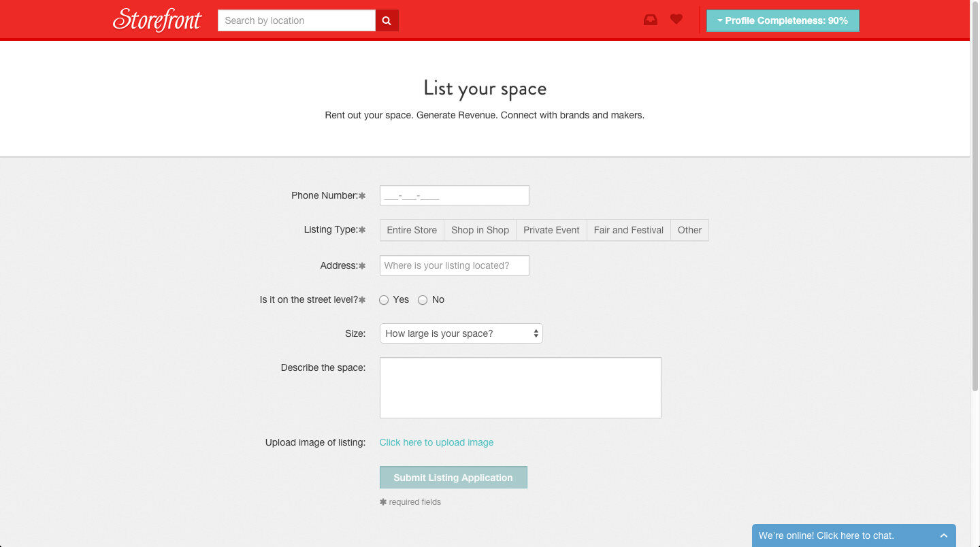Click the Address location field
This screenshot has height=547, width=980.
click(x=454, y=265)
